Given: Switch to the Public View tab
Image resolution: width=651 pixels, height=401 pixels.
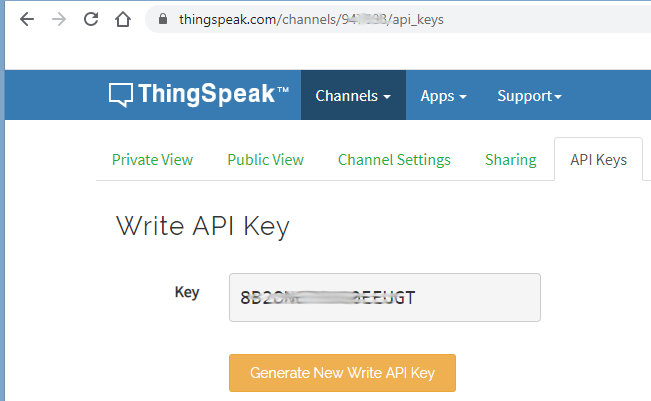Looking at the screenshot, I should [x=265, y=160].
